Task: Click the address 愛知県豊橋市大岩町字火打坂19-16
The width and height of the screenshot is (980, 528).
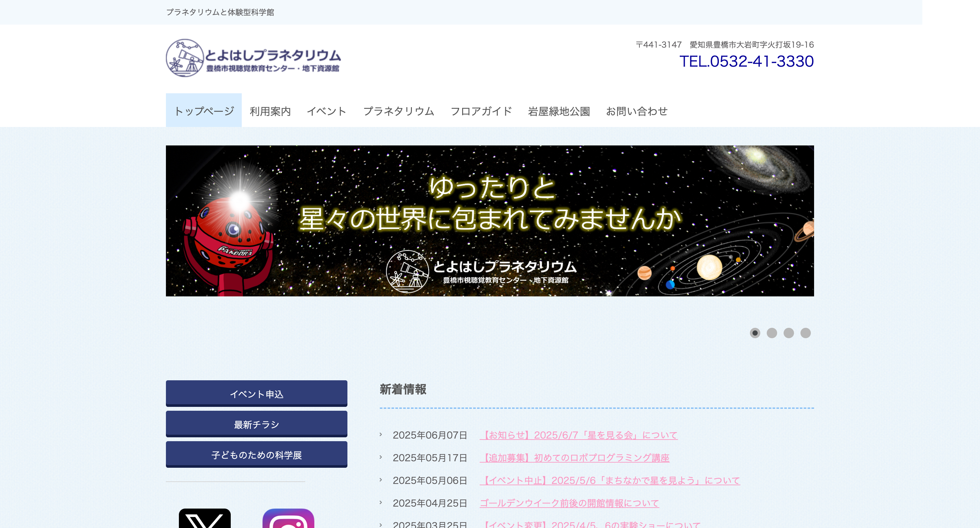Action: point(752,45)
